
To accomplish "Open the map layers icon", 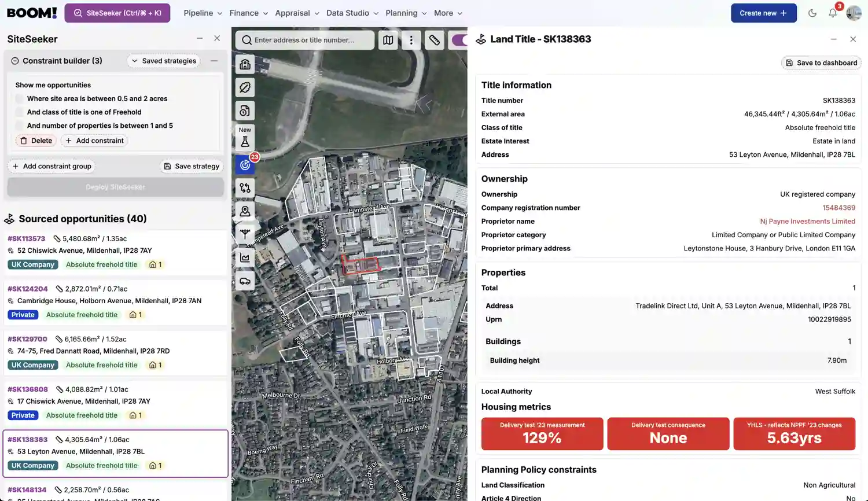I will pyautogui.click(x=388, y=40).
